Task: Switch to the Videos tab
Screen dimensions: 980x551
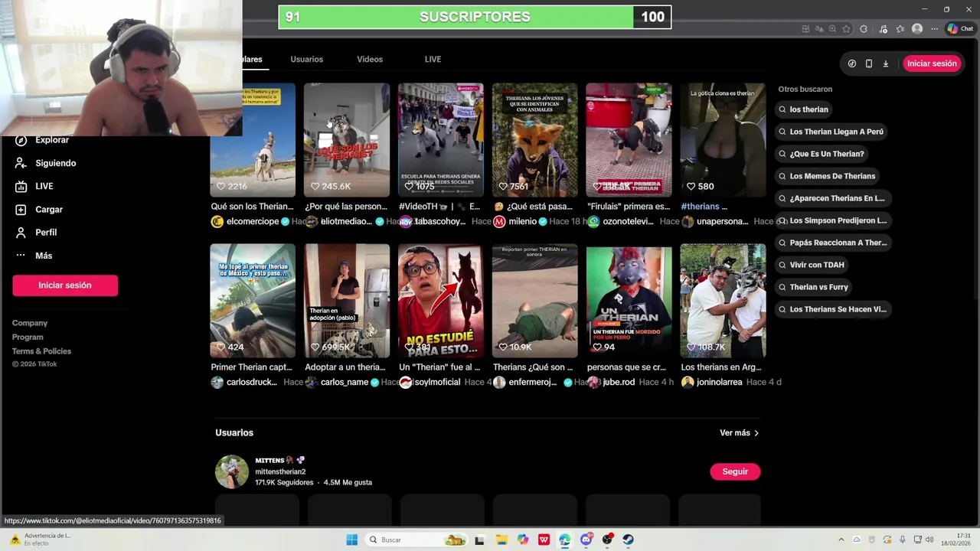Action: point(370,59)
